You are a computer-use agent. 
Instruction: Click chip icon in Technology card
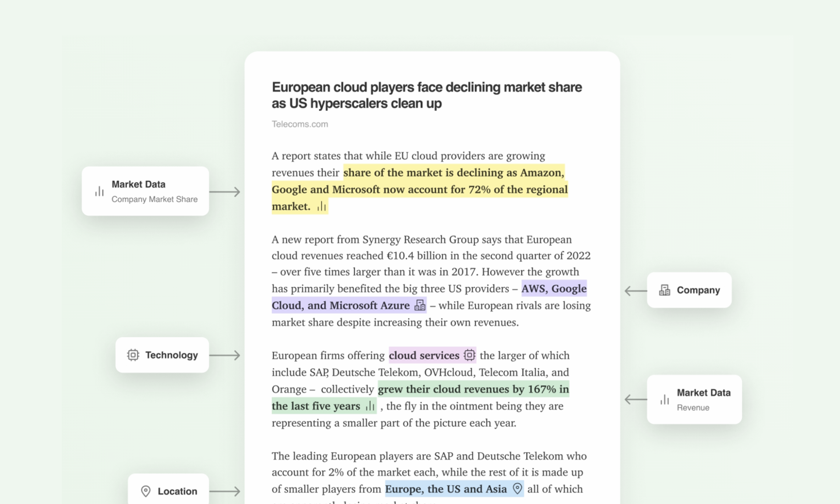[x=133, y=355]
